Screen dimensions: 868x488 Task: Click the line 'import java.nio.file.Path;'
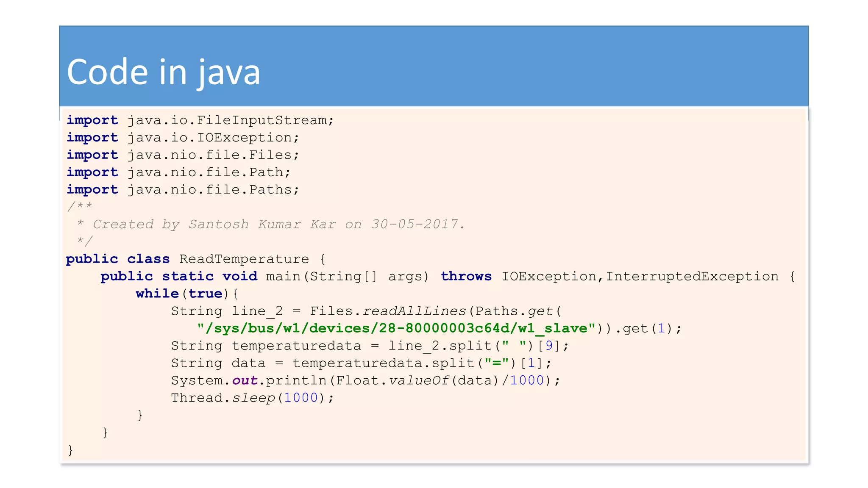pyautogui.click(x=178, y=172)
